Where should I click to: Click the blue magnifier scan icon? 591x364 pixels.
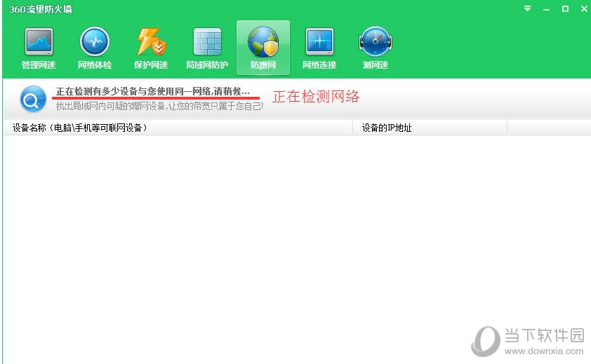click(33, 99)
